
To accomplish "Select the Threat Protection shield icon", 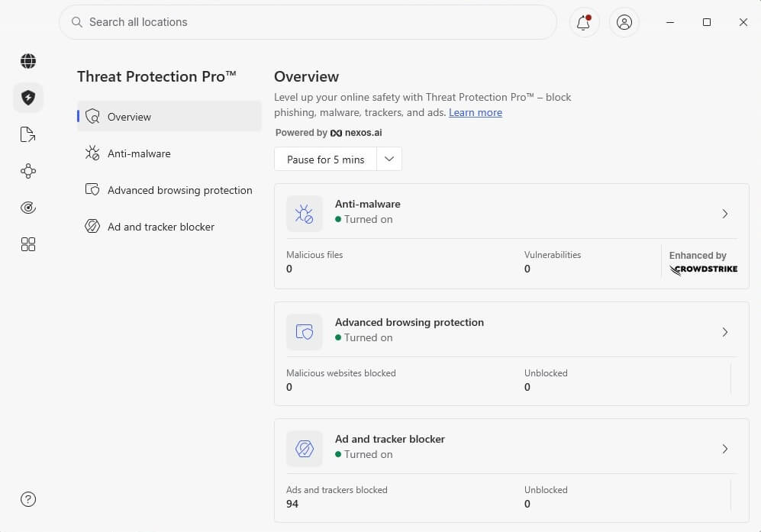I will 28,98.
